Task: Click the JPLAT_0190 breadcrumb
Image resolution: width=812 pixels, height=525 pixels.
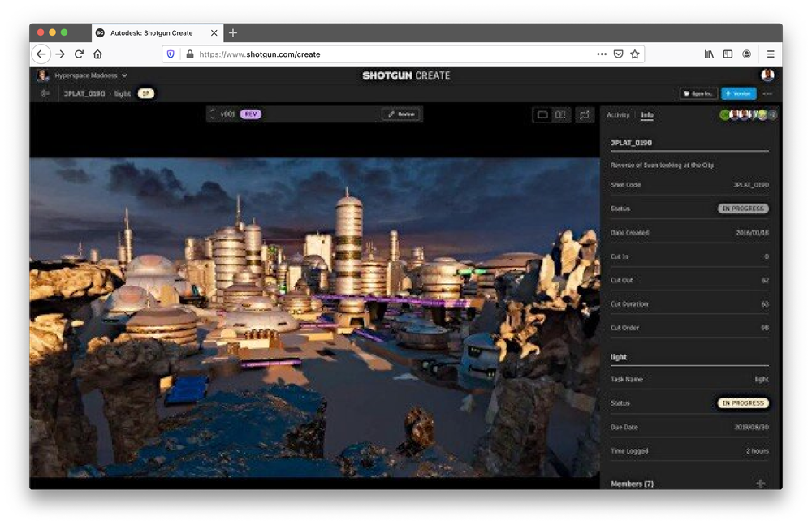Action: 84,93
